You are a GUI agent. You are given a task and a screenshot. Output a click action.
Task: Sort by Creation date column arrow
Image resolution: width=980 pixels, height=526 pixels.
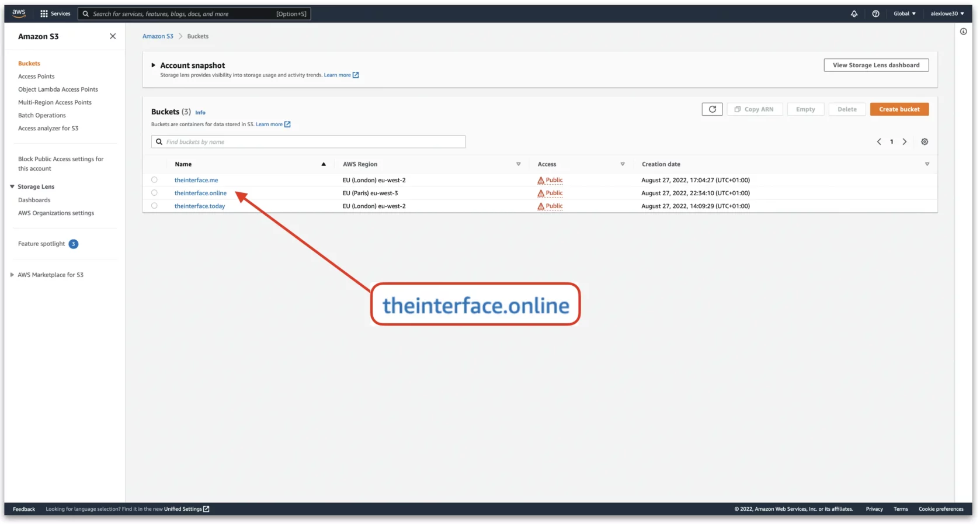pos(927,164)
